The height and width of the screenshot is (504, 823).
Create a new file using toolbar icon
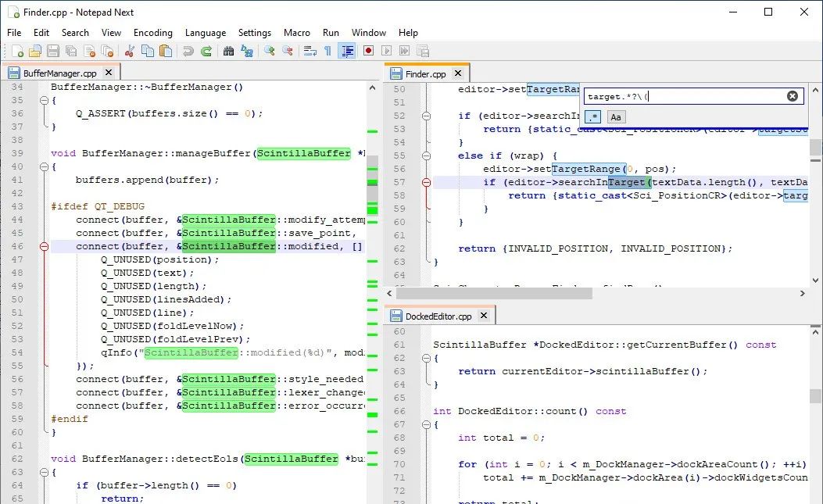point(16,51)
